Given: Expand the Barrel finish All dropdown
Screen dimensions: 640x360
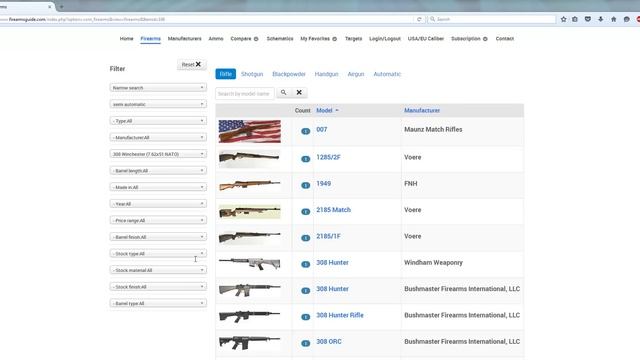Looking at the screenshot, I should 158,237.
